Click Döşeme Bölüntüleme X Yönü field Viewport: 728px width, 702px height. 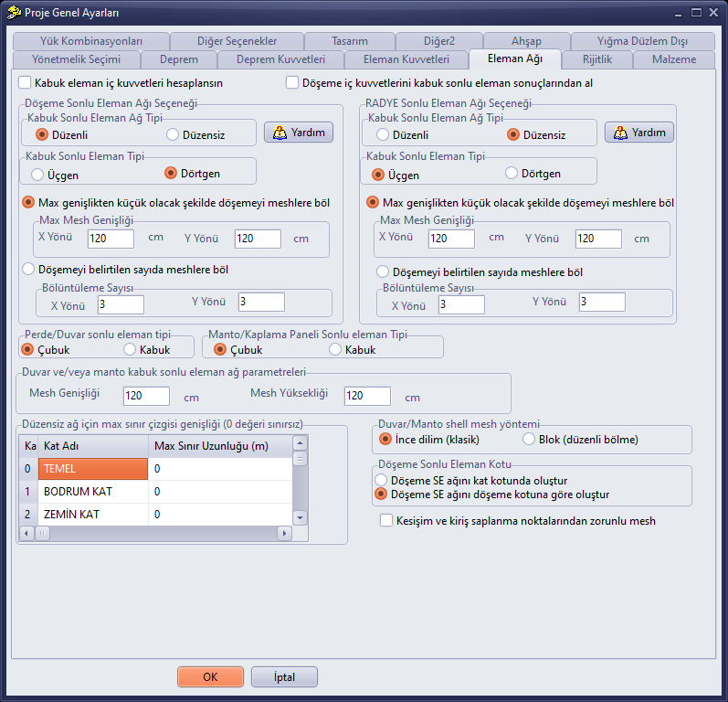pos(121,304)
